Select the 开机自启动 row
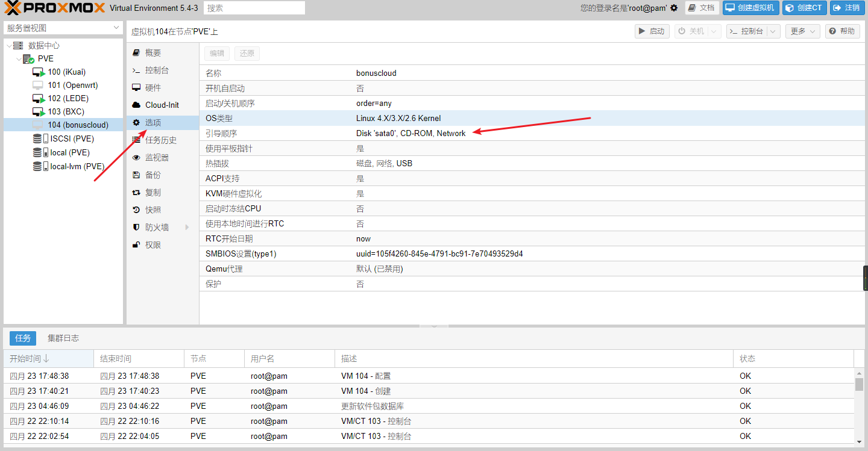 (x=532, y=89)
